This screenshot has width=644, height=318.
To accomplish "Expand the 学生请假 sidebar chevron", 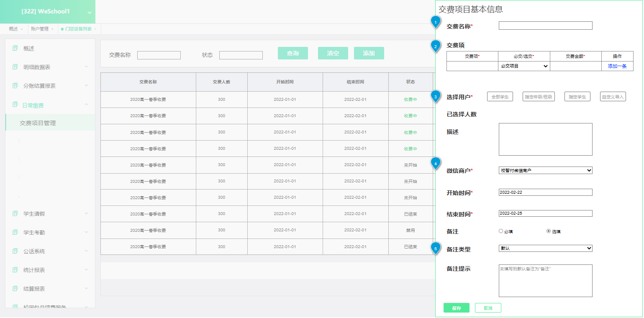I will [86, 213].
